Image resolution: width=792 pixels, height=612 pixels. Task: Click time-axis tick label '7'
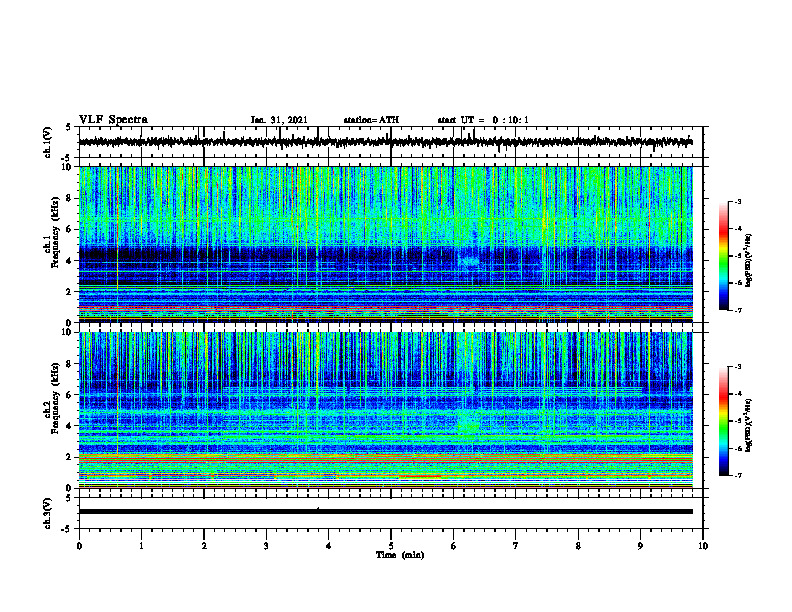click(516, 546)
